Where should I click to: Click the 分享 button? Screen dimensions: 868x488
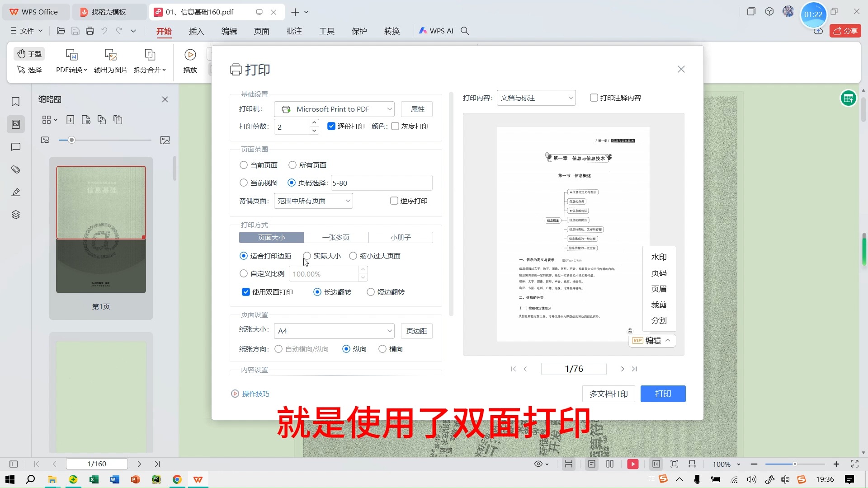845,31
